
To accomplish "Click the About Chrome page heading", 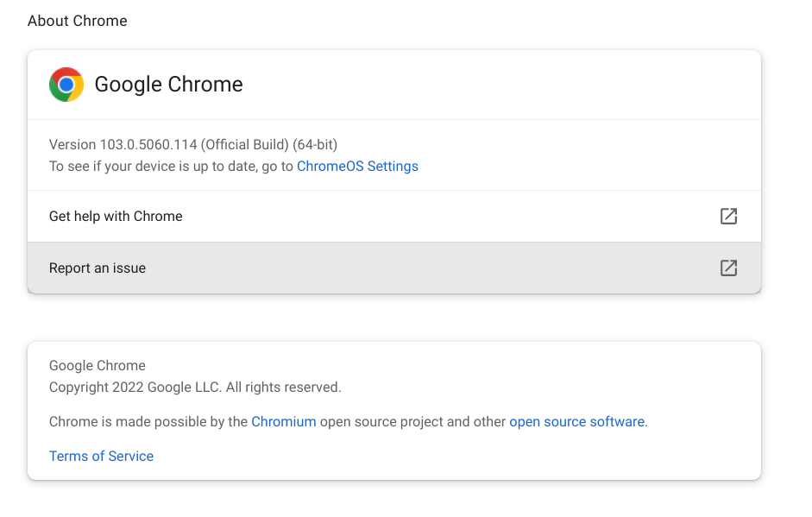I will (x=78, y=21).
